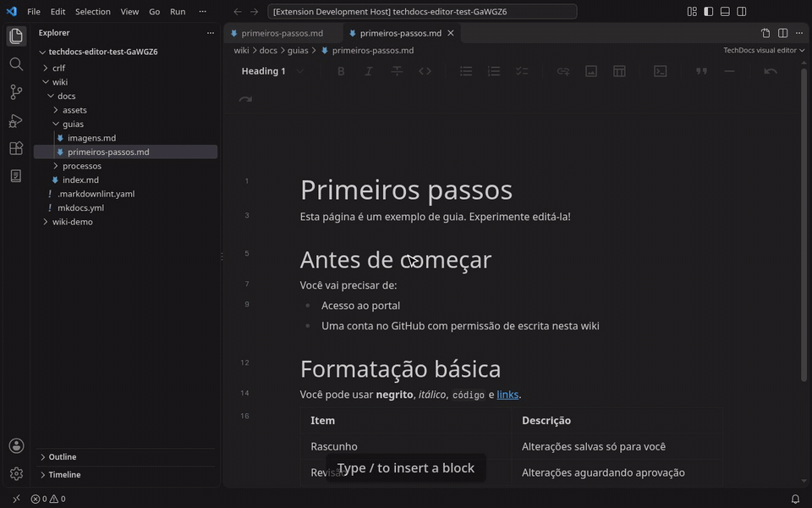The width and height of the screenshot is (812, 508).
Task: Close the active primeiros-passos.md tab
Action: (451, 33)
